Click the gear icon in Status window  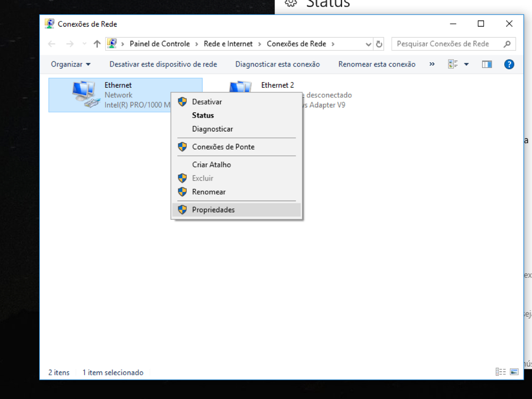coord(291,3)
